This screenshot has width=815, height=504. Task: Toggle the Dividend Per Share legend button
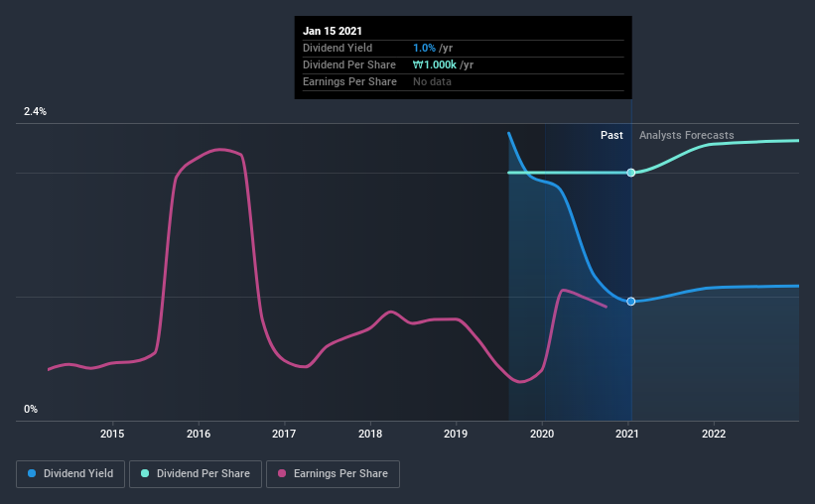pos(196,474)
